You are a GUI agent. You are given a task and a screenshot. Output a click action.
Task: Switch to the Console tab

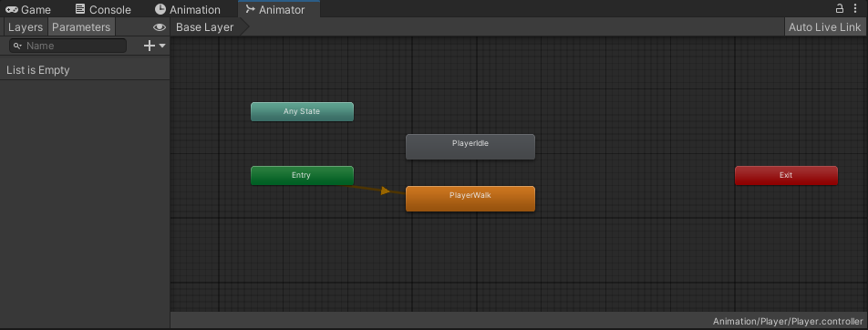click(x=104, y=9)
